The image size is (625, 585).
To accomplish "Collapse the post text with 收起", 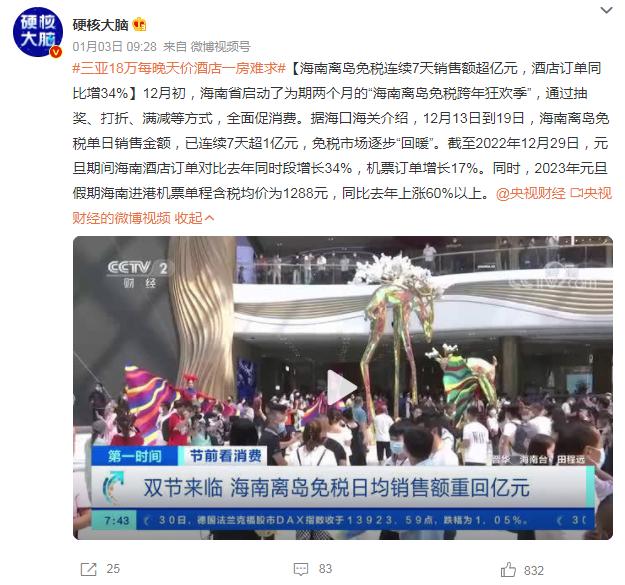I will coord(194,218).
